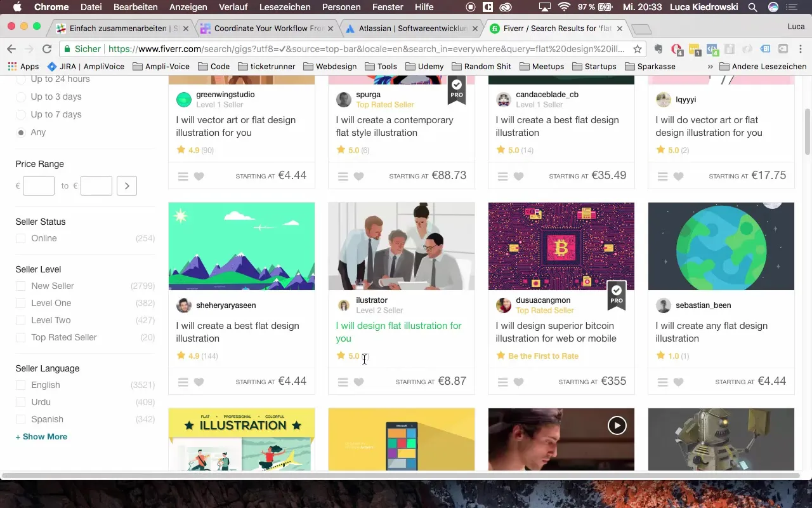Open the list menu icon on sebastian_been gig

662,382
